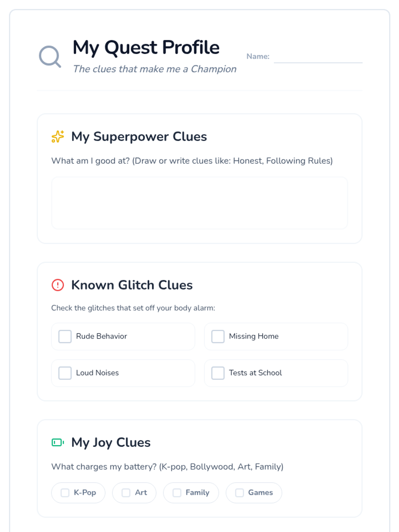Viewport: 399px width, 532px height.
Task: Click the Known Glitch Clues heading
Action: point(132,285)
